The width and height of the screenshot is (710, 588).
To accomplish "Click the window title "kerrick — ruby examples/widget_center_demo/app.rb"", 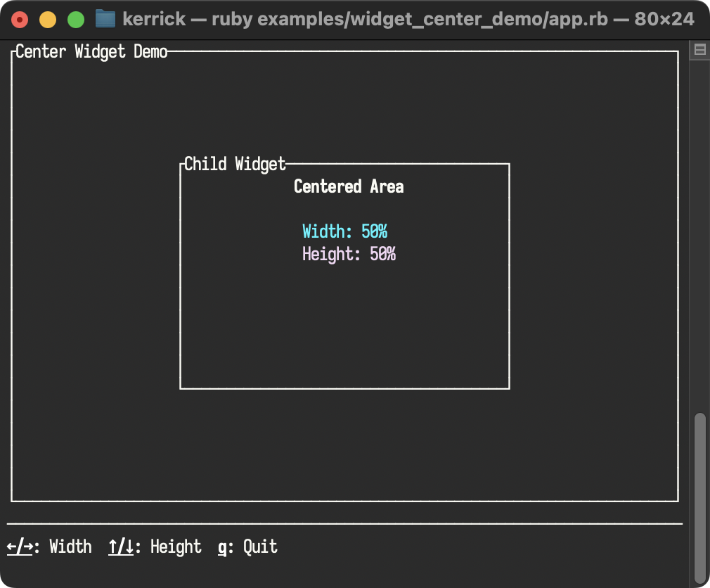I will (x=365, y=19).
